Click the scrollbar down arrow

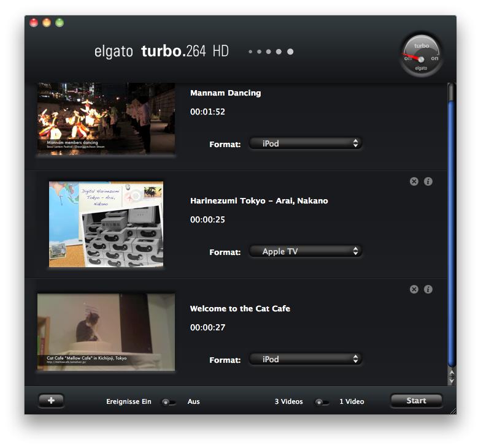[x=452, y=381]
